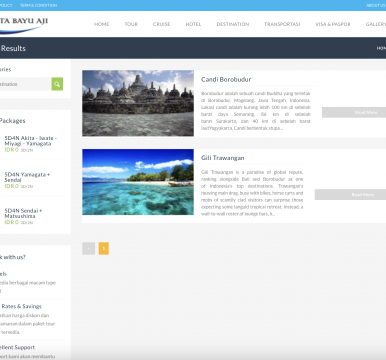Click in the destination search field
This screenshot has width=386, height=360.
[x=25, y=84]
